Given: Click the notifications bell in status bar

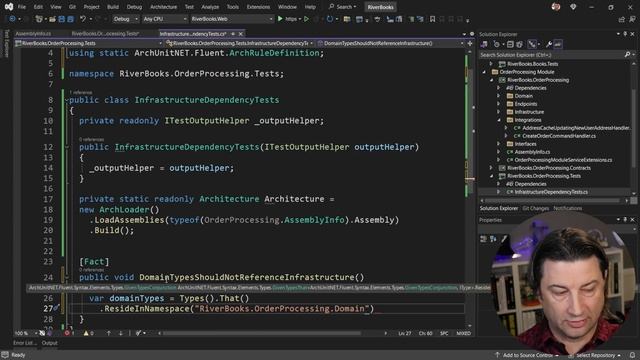Looking at the screenshot, I should (632, 355).
